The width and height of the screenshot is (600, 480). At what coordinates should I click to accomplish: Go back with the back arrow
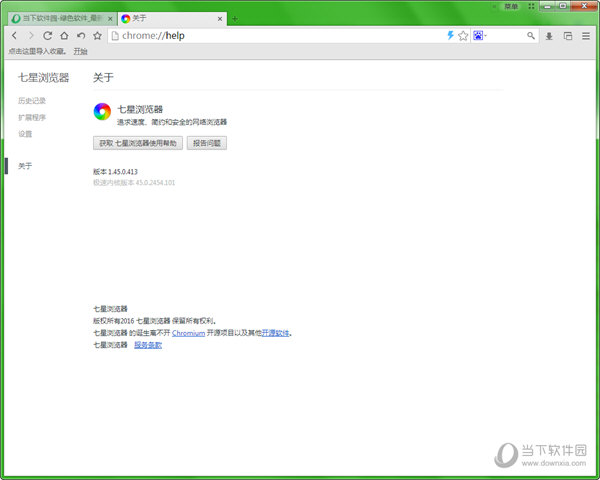click(15, 36)
